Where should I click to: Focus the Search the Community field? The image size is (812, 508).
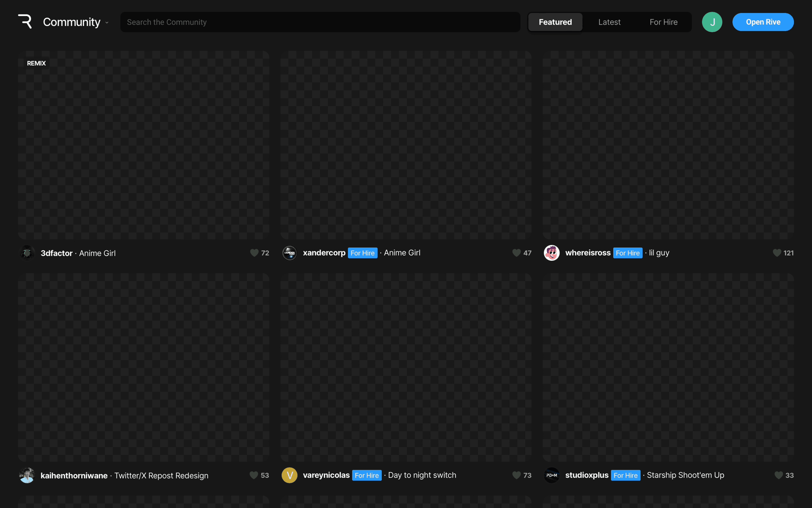(320, 22)
